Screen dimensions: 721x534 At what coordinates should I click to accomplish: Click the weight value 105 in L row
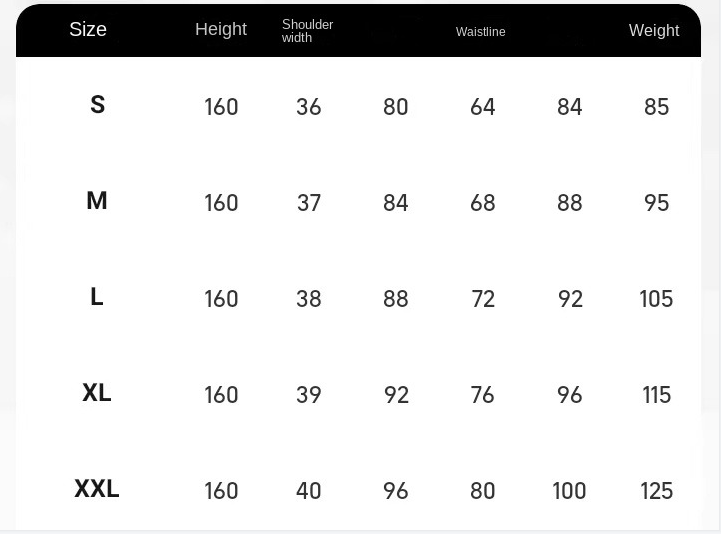pos(656,299)
